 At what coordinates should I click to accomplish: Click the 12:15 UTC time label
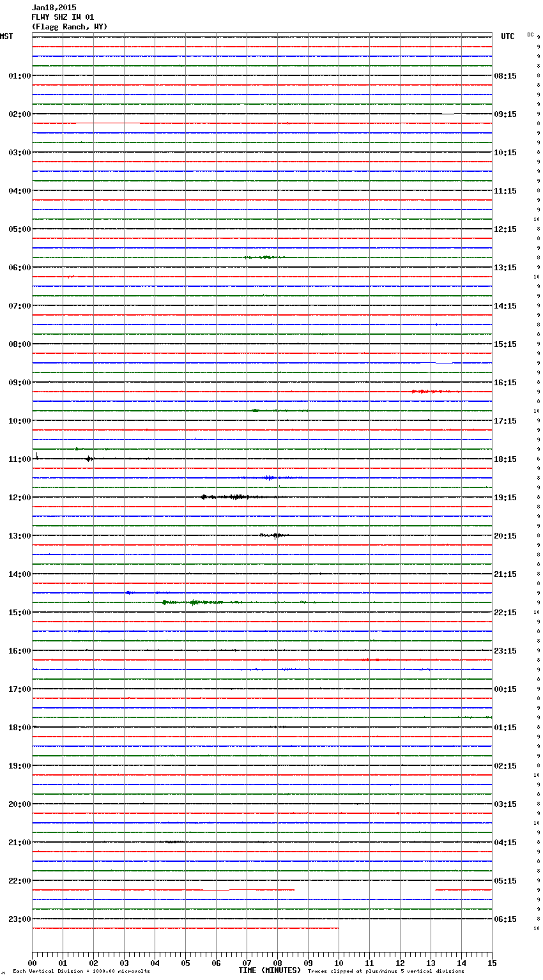click(x=505, y=229)
